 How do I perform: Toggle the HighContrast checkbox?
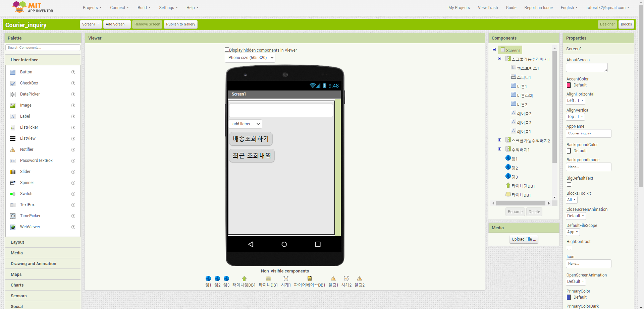[569, 248]
